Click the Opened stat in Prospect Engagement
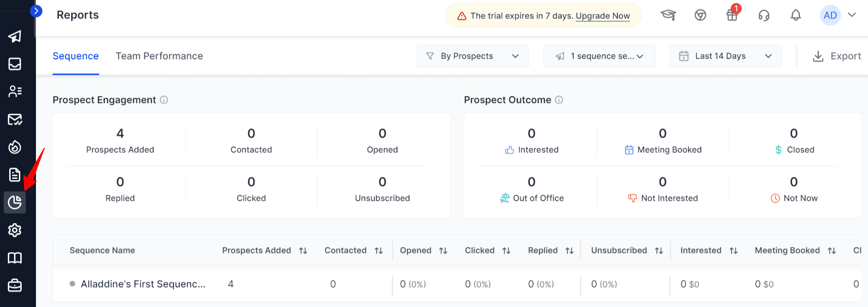 [382, 141]
